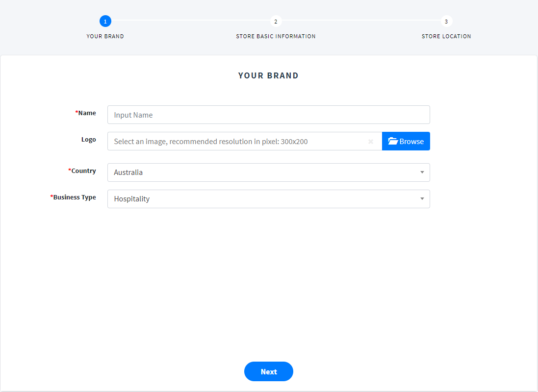Click the step 1 circle indicator
Image resolution: width=538 pixels, height=392 pixels.
coord(105,21)
